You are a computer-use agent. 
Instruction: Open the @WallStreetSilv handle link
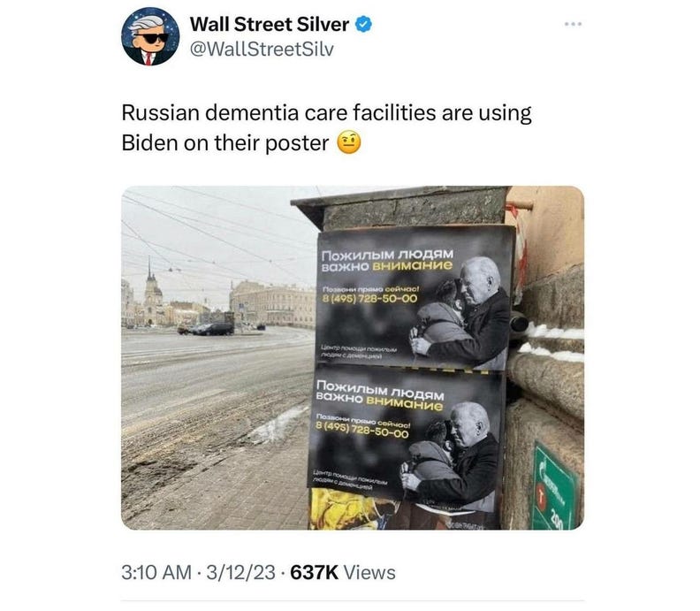tap(262, 50)
